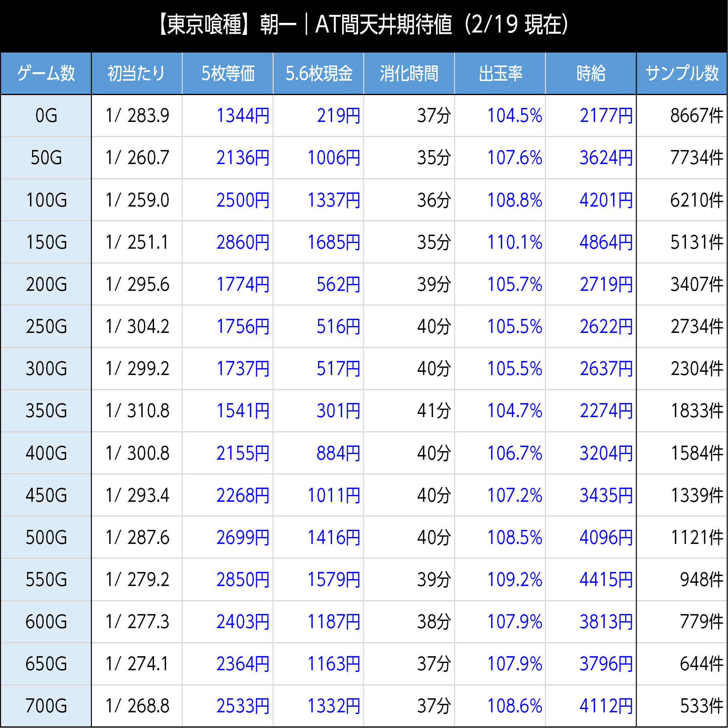Image resolution: width=728 pixels, height=728 pixels.
Task: Select the 0G row label
Action: [x=46, y=116]
